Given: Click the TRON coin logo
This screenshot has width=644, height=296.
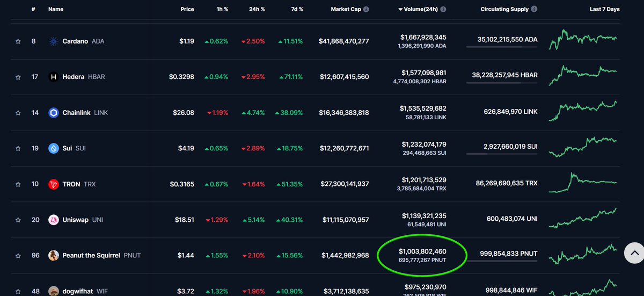Looking at the screenshot, I should (x=53, y=184).
